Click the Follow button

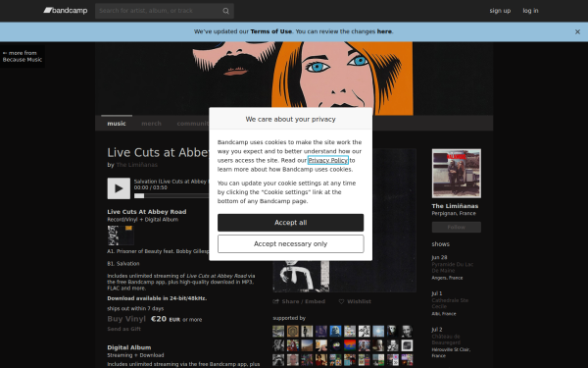click(457, 228)
